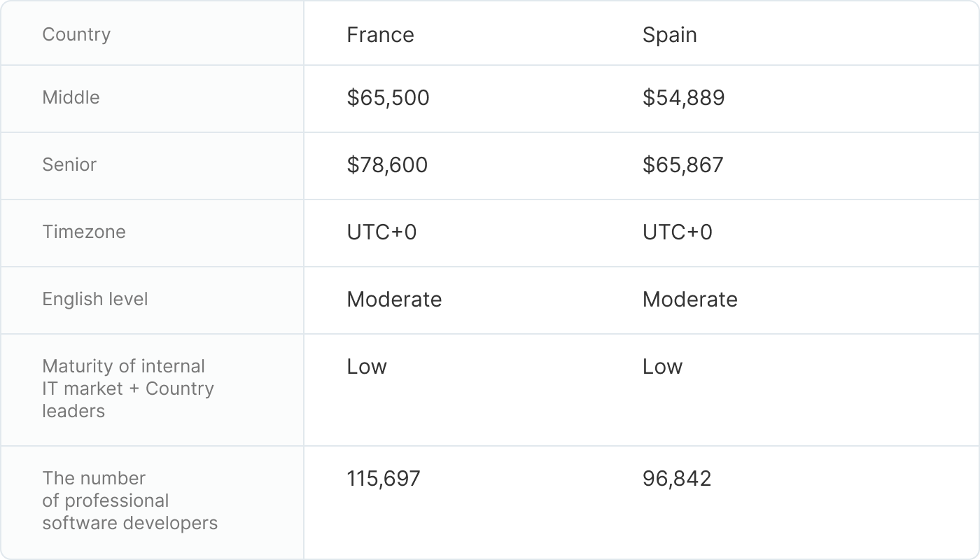Viewport: 980px width, 560px height.
Task: Click the Middle row label
Action: (71, 97)
